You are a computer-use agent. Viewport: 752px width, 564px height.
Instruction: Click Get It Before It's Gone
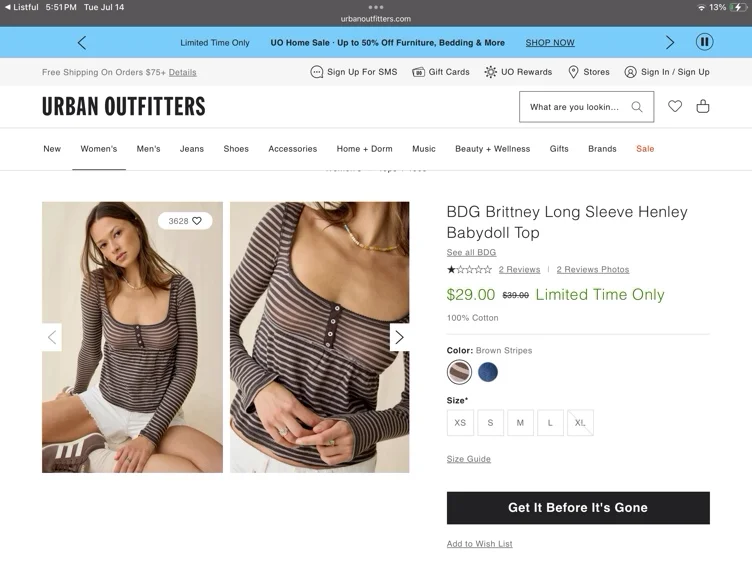[578, 507]
